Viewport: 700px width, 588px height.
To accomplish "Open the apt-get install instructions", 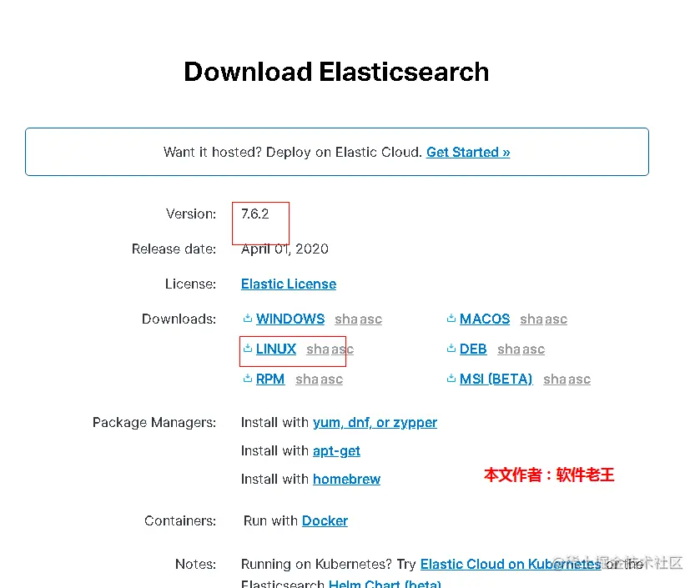I will coord(336,451).
